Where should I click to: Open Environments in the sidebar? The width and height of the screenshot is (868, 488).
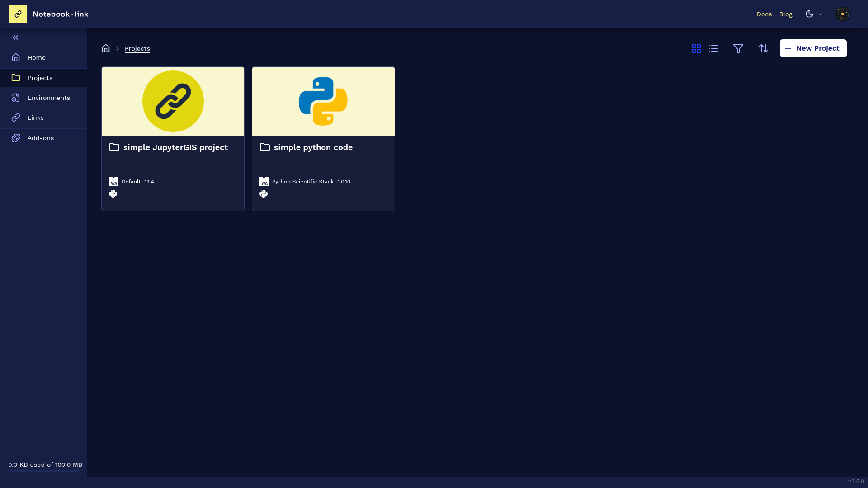[43, 98]
